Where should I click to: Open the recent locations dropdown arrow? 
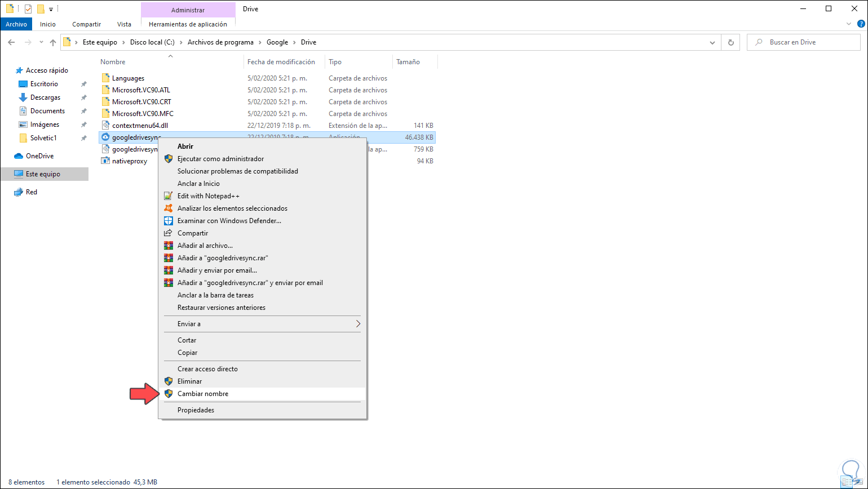41,42
